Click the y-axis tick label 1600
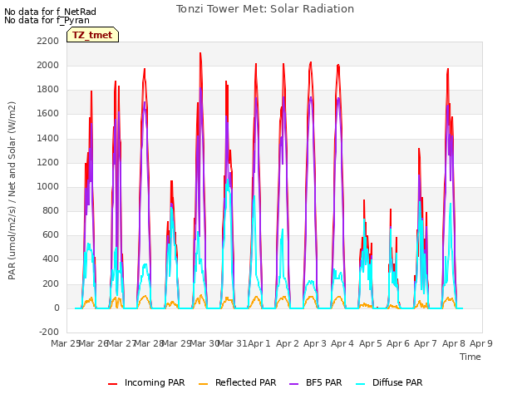The height and width of the screenshot is (399, 532). point(48,114)
